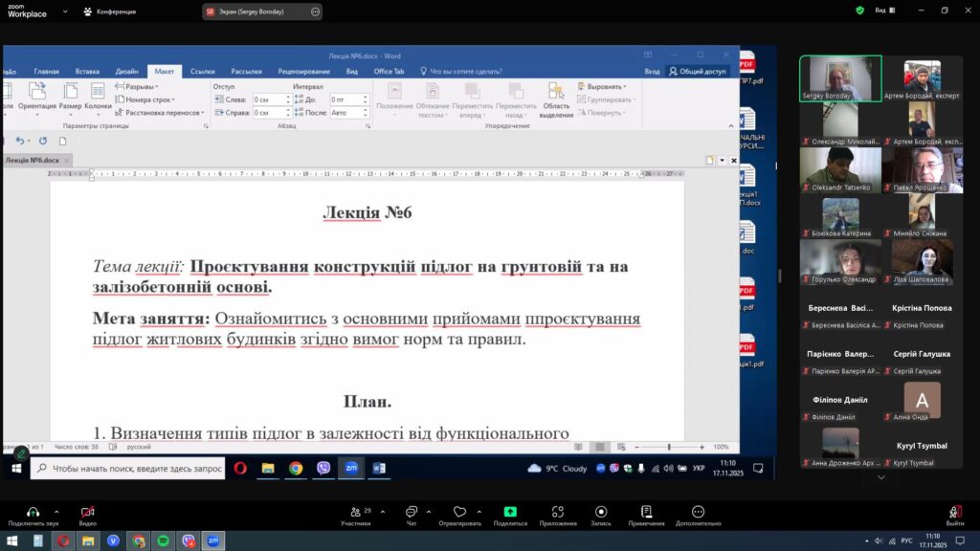Viewport: 980px width, 551px height.
Task: Toggle audio with Подключить звук
Action: pyautogui.click(x=33, y=512)
